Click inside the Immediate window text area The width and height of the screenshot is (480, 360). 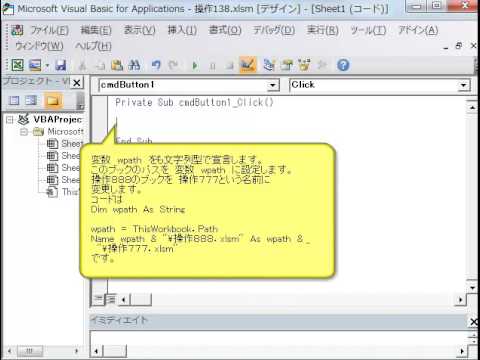[278, 338]
